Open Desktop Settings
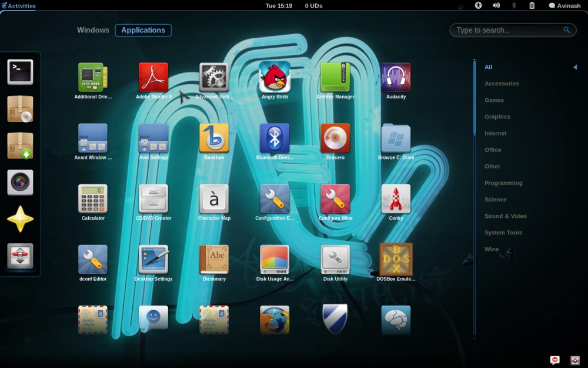 coord(153,260)
